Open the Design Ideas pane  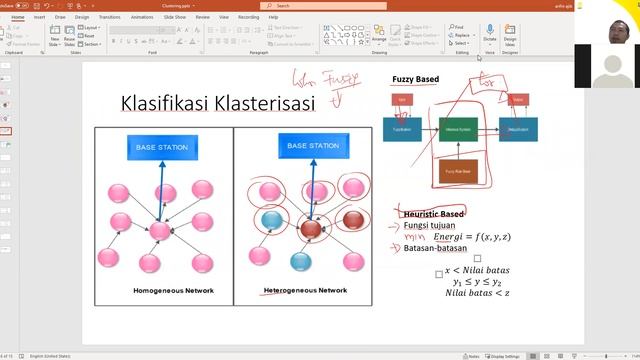click(510, 35)
